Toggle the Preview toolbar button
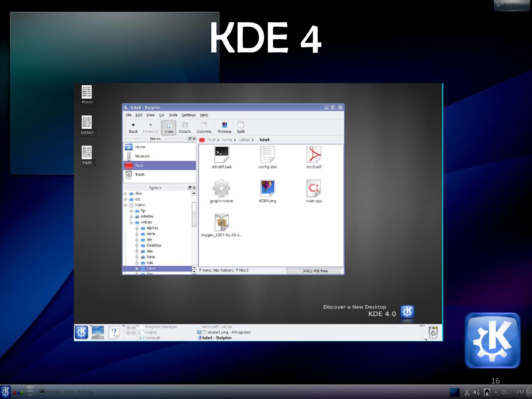The width and height of the screenshot is (532, 399). pyautogui.click(x=224, y=127)
